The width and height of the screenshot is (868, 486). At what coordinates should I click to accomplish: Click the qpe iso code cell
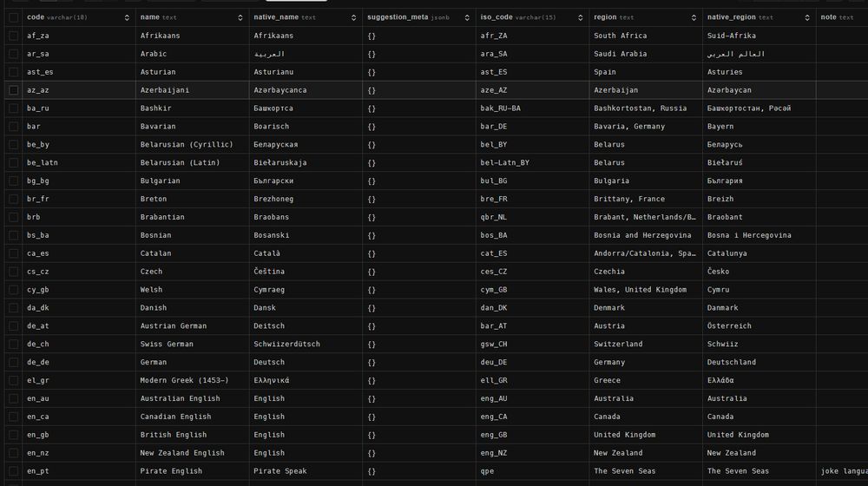(533, 471)
